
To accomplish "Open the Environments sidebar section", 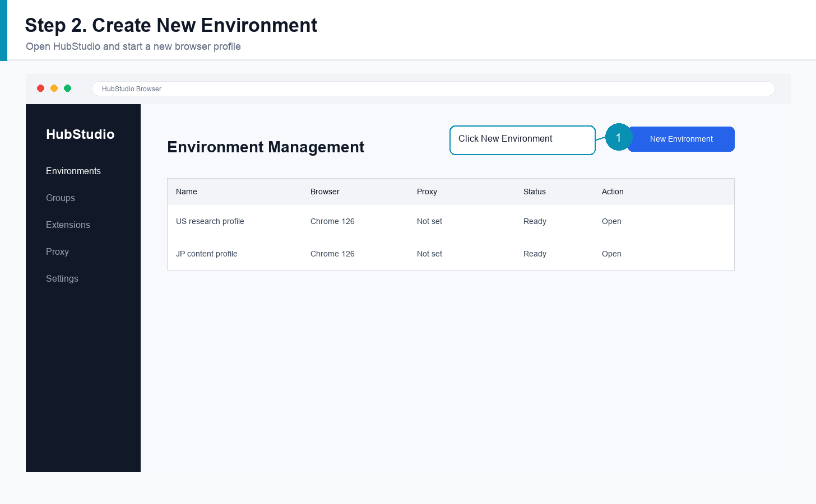I will pyautogui.click(x=73, y=171).
